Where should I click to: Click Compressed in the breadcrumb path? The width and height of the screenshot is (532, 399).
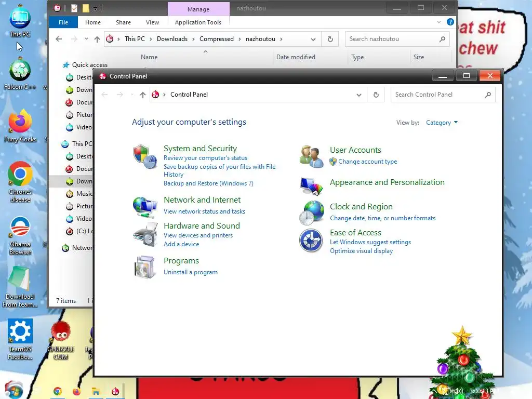point(217,39)
